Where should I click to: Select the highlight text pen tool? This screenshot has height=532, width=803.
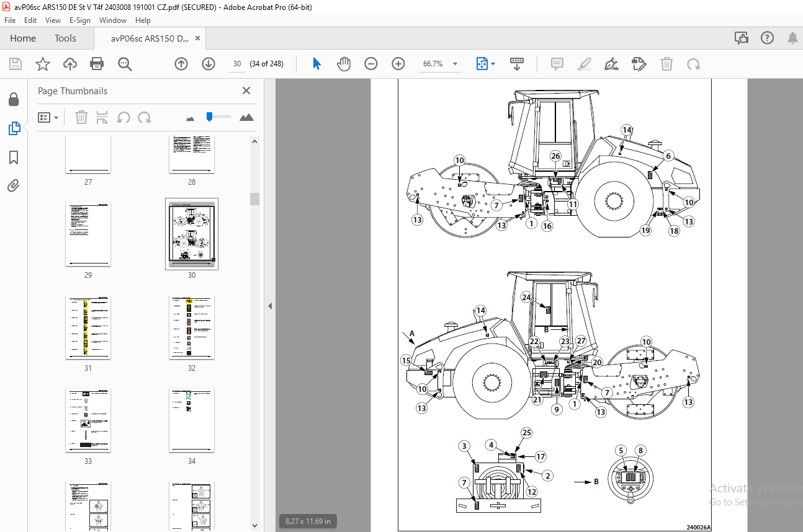point(584,64)
